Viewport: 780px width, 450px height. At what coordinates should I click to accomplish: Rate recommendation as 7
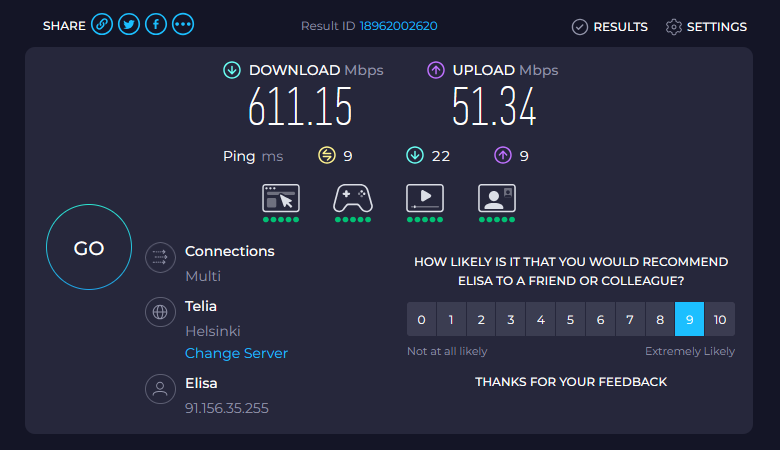pyautogui.click(x=630, y=319)
